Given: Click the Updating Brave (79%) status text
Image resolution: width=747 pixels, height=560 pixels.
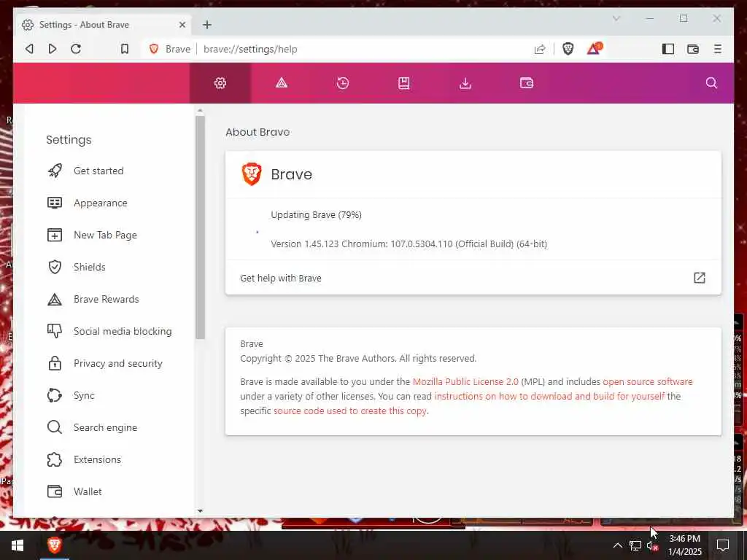Looking at the screenshot, I should (317, 215).
